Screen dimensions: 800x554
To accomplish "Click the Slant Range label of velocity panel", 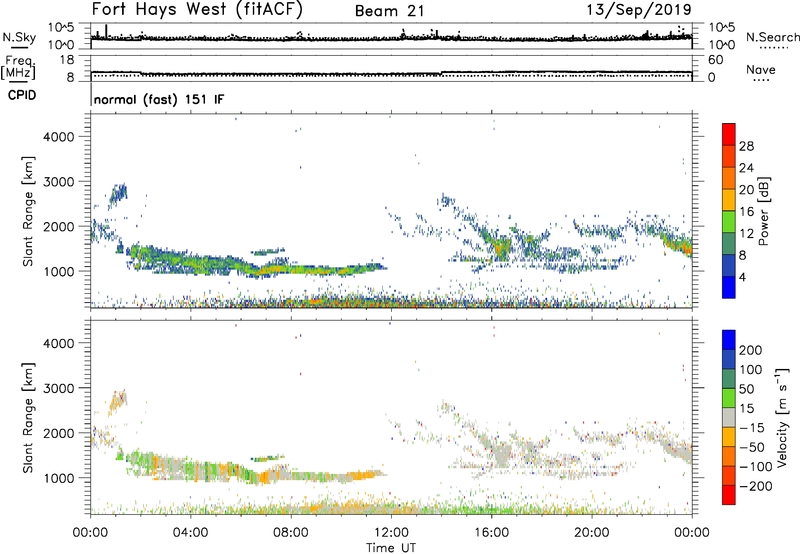I will coord(28,417).
